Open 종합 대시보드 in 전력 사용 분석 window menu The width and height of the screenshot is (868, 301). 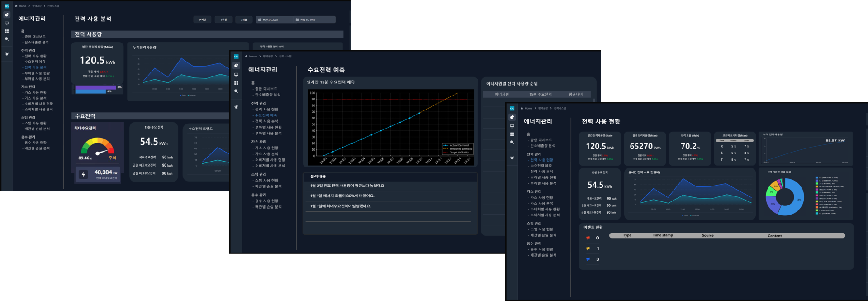[x=35, y=37]
